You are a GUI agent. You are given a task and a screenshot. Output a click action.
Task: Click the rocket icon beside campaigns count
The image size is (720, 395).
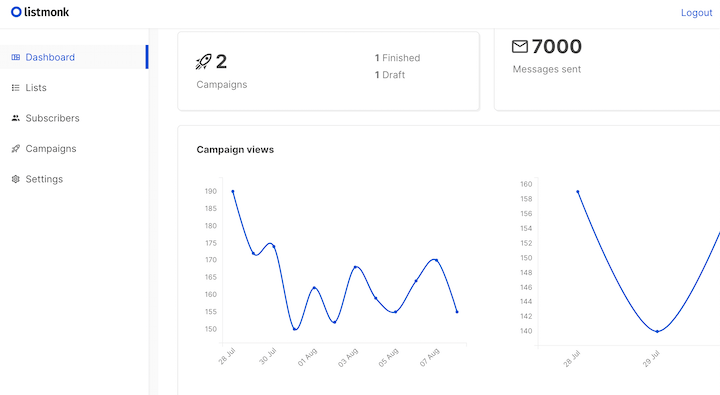(x=203, y=62)
